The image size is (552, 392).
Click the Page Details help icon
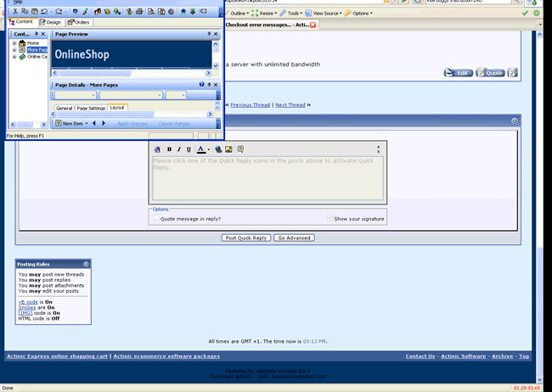[x=201, y=85]
